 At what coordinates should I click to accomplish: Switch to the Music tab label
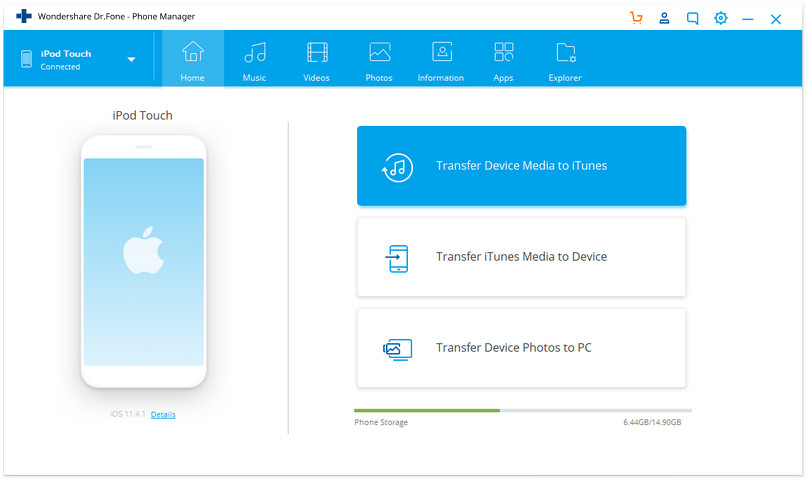pos(254,78)
